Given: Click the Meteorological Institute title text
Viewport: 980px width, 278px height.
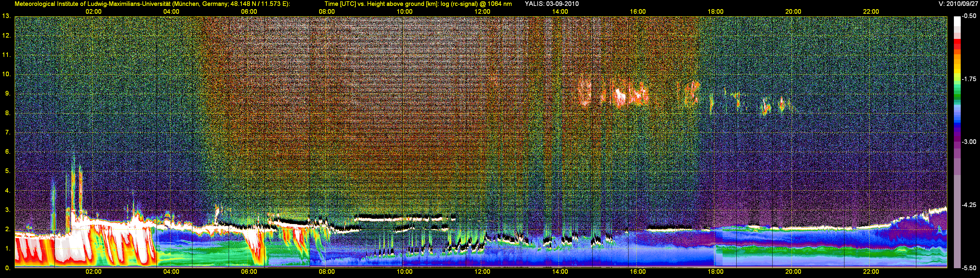Looking at the screenshot, I should click(x=152, y=4).
